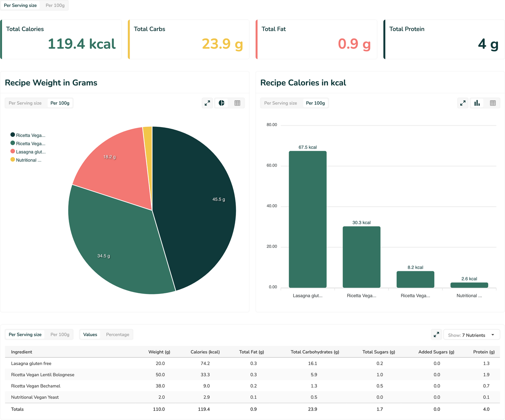Click the Protein (g) column header
505x420 pixels.
pos(484,352)
